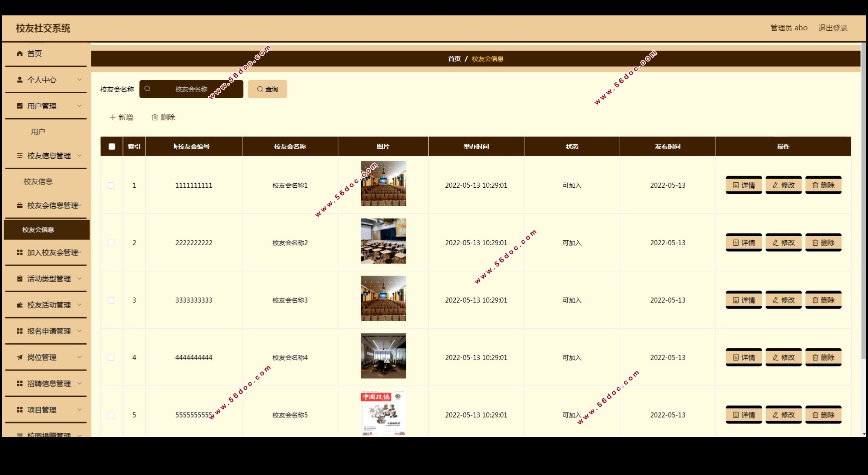Click the person icon beside 个人中心
This screenshot has height=475, width=868.
pos(19,80)
